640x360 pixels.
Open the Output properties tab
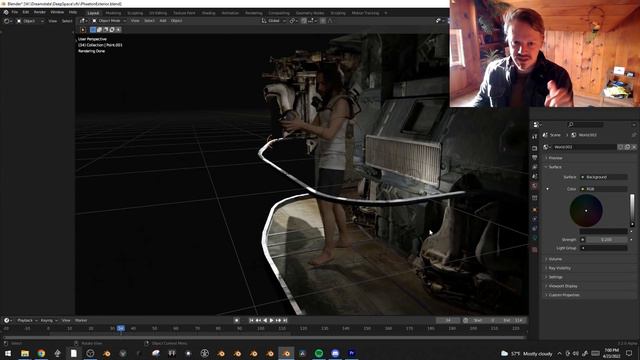tap(535, 158)
